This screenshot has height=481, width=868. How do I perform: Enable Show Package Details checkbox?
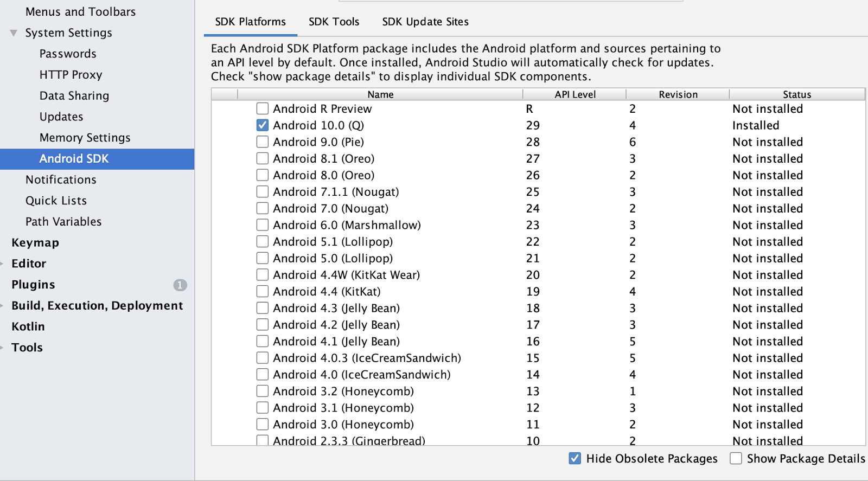tap(736, 459)
